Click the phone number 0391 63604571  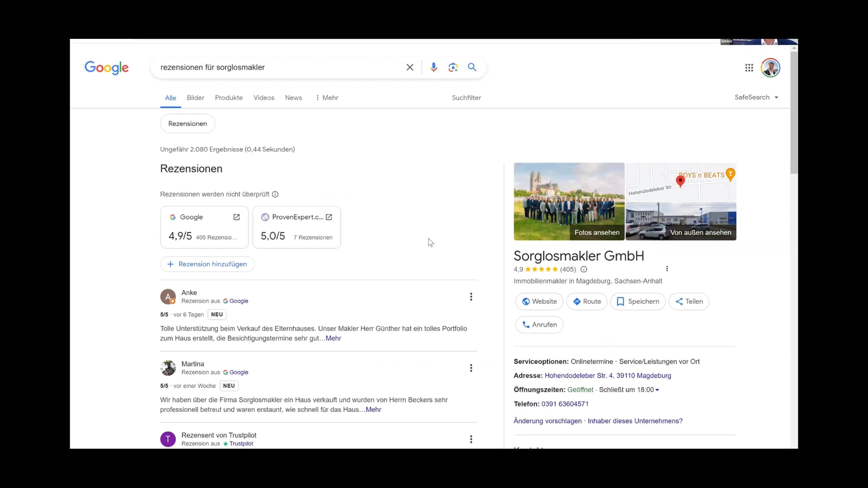565,404
